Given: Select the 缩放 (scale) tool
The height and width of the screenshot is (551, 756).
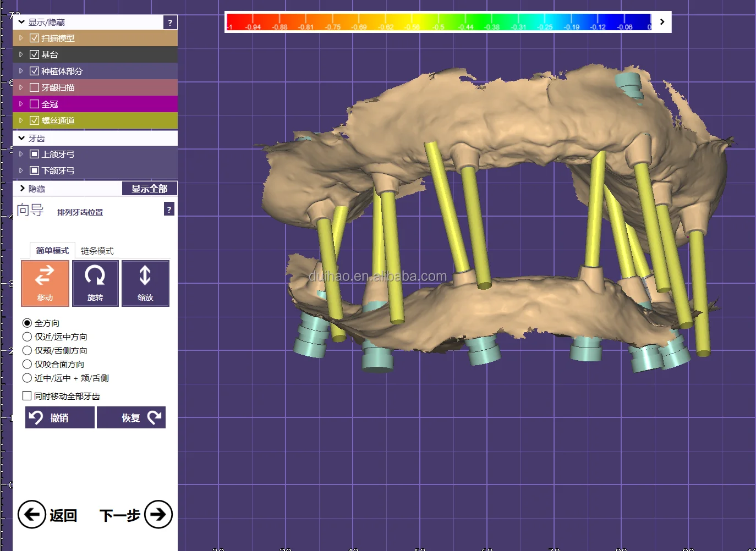Looking at the screenshot, I should coord(145,283).
